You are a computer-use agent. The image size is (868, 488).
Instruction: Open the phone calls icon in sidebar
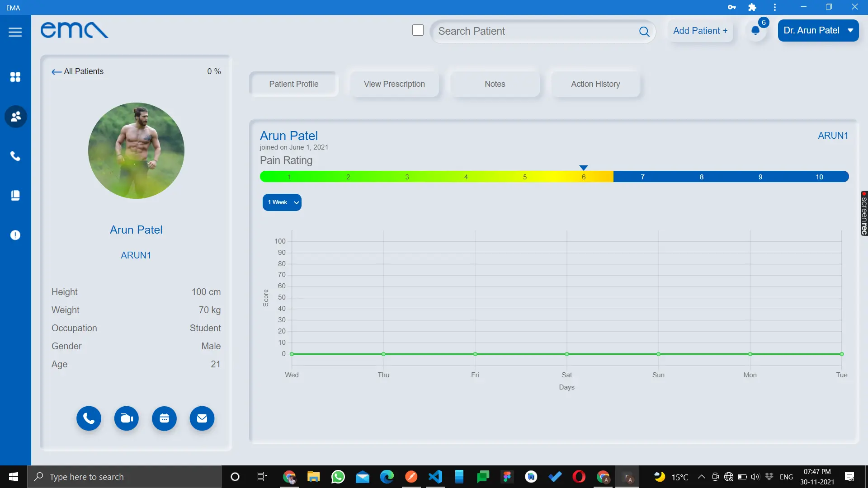[15, 156]
